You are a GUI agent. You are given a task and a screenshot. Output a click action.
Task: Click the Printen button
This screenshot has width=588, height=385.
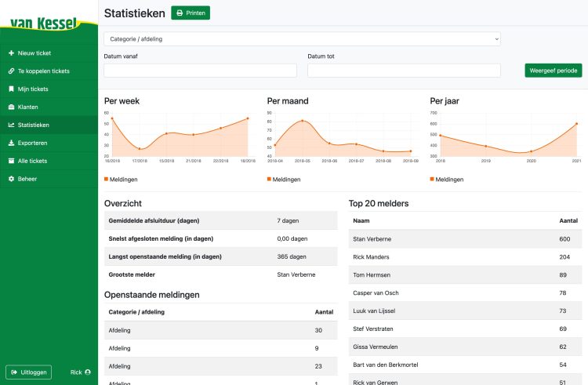click(191, 13)
